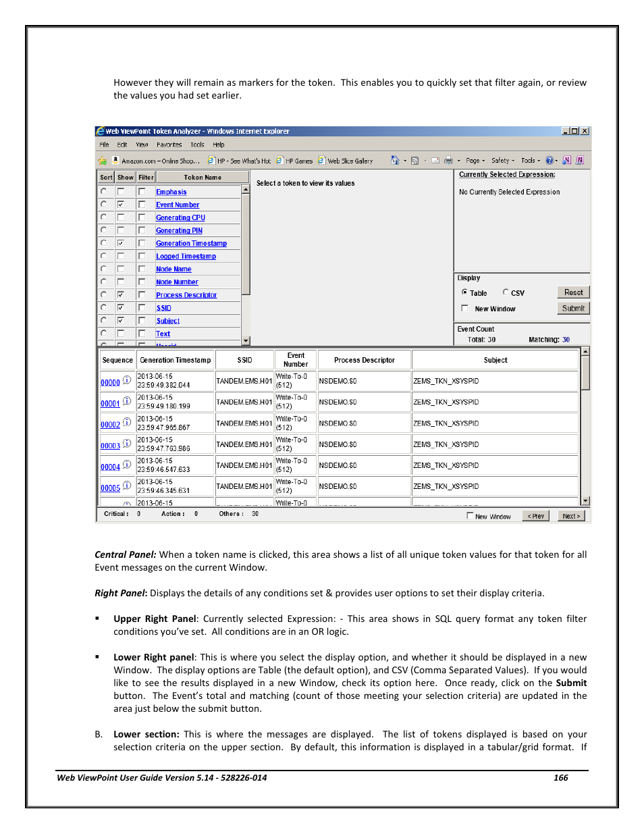Screen dimensions: 644x834
Task: Select Sort radio for SSID token
Action: 104,307
